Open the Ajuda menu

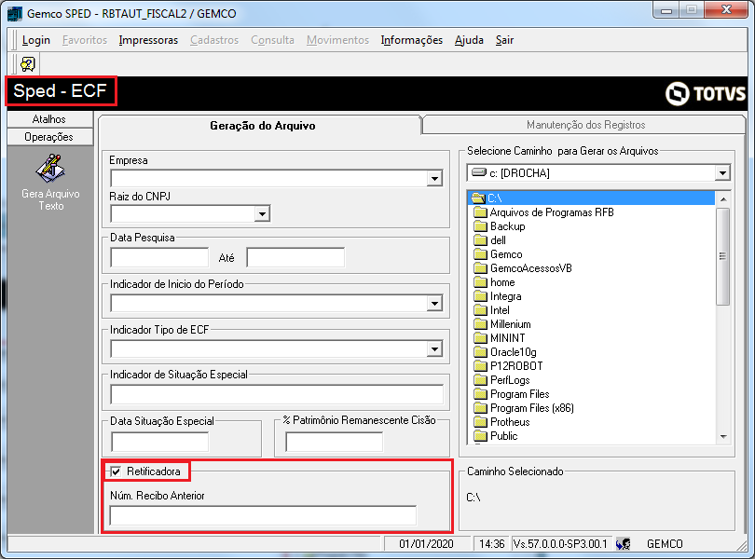pos(469,40)
